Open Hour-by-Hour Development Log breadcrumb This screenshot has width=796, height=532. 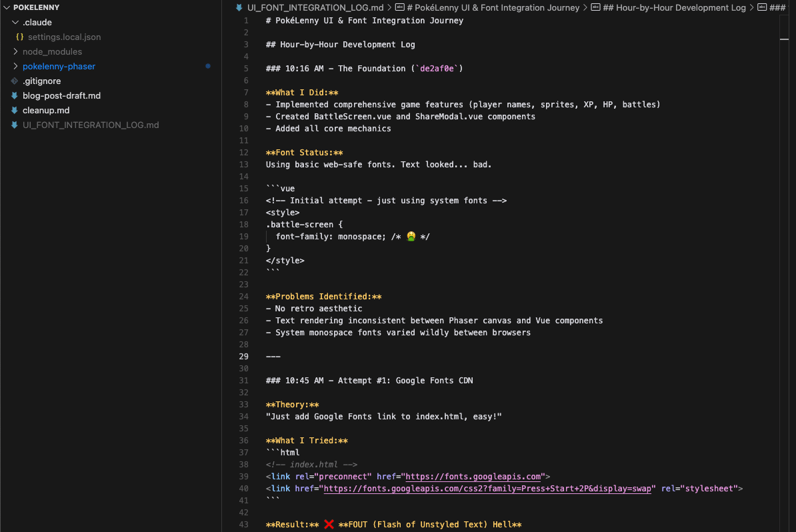[674, 7]
